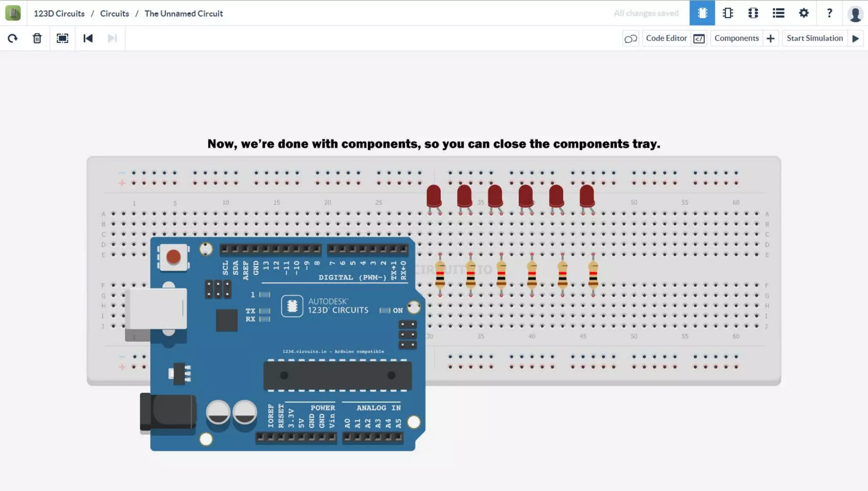
Task: Click the 123D Circuits green chip logo
Action: coord(13,13)
